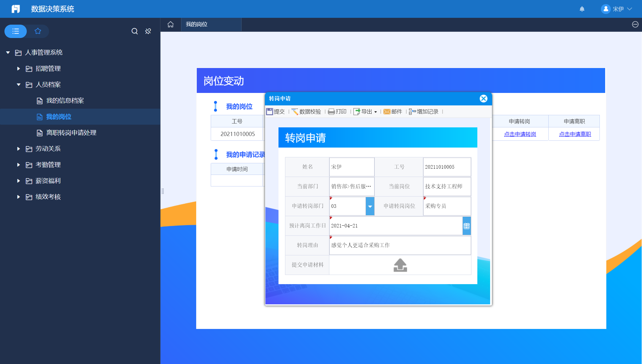Image resolution: width=642 pixels, height=364 pixels.
Task: Open the calendar date picker icon
Action: pos(467,226)
